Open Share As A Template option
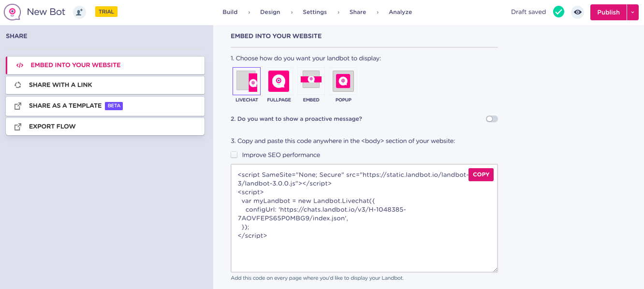Viewport: 644px width, 289px height. point(105,106)
